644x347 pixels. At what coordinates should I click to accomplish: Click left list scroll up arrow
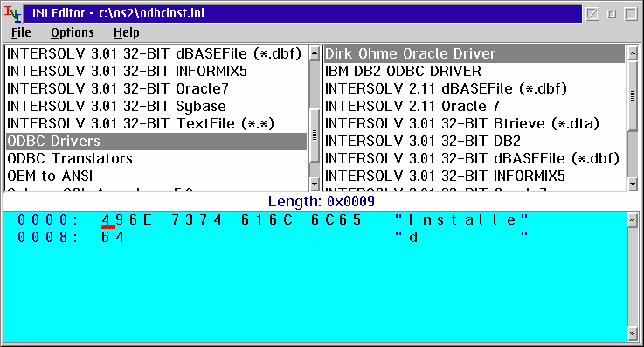[x=315, y=53]
